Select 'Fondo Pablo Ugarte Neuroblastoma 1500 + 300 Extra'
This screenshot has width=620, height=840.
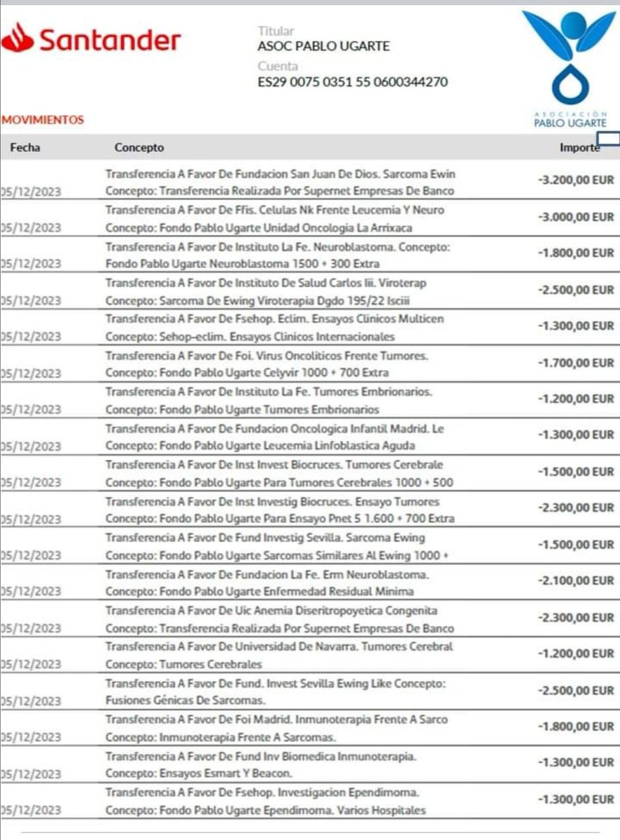(x=243, y=265)
